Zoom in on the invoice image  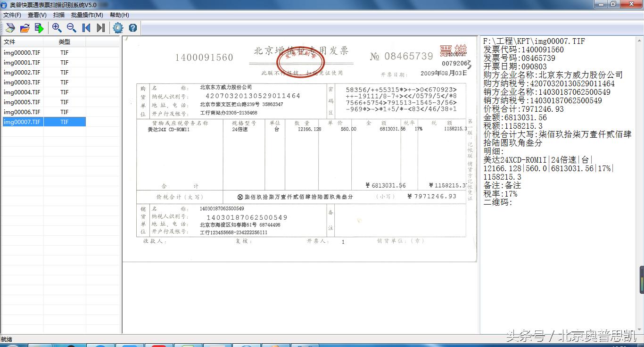tap(57, 28)
